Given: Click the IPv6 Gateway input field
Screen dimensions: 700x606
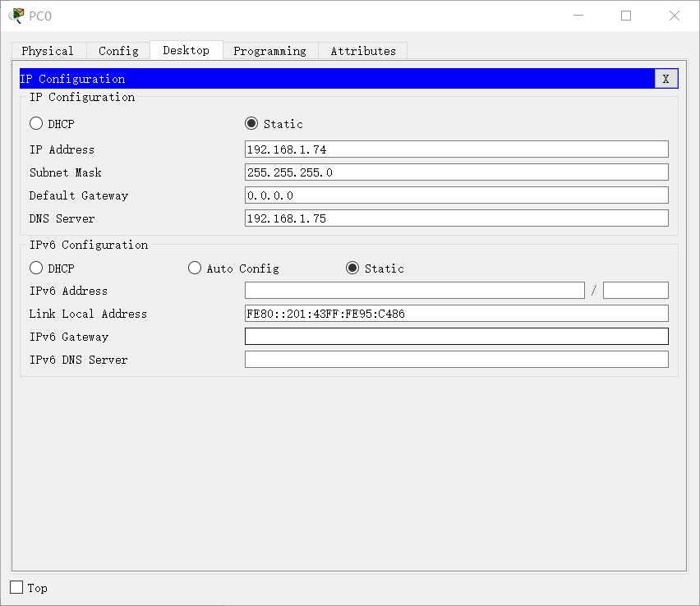Looking at the screenshot, I should (x=456, y=337).
